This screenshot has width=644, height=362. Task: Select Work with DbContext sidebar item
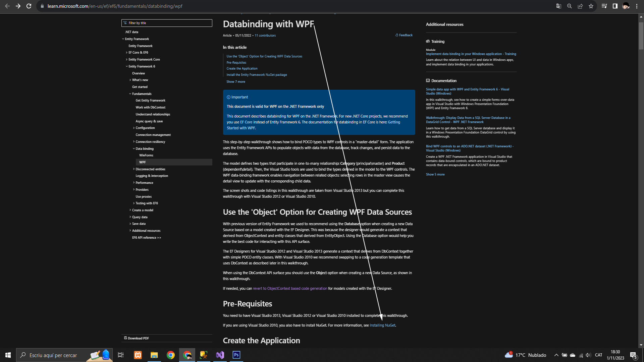pos(150,108)
